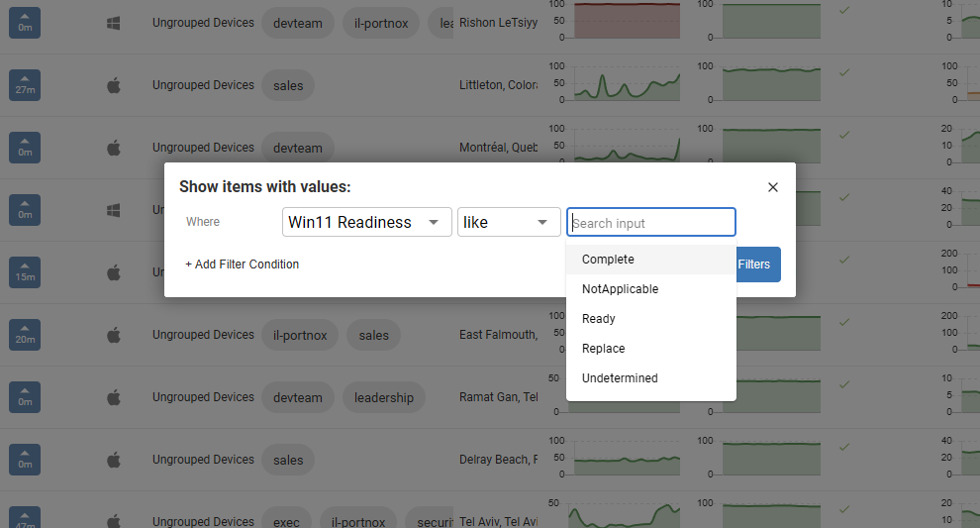Screen dimensions: 980x528
Task: Choose 'Ready' in the dropdown list
Action: pyautogui.click(x=599, y=319)
